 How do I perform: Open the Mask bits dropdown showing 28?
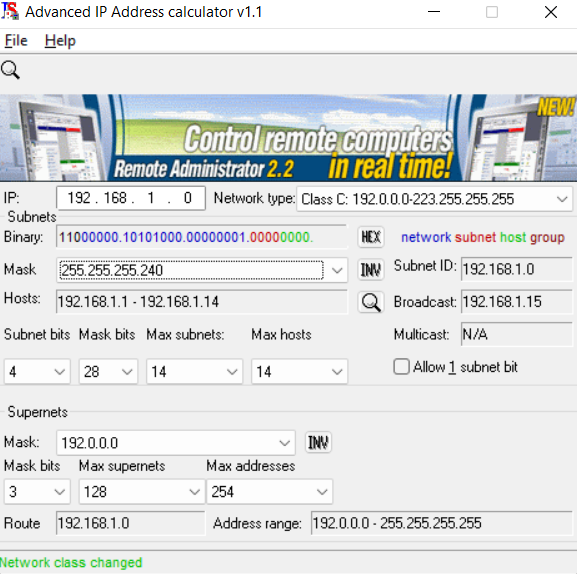tap(127, 372)
